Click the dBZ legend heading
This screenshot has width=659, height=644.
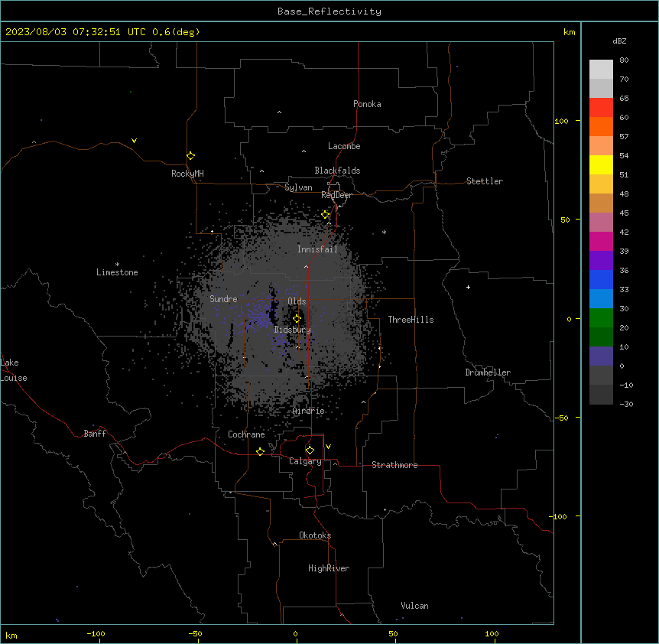(x=619, y=41)
